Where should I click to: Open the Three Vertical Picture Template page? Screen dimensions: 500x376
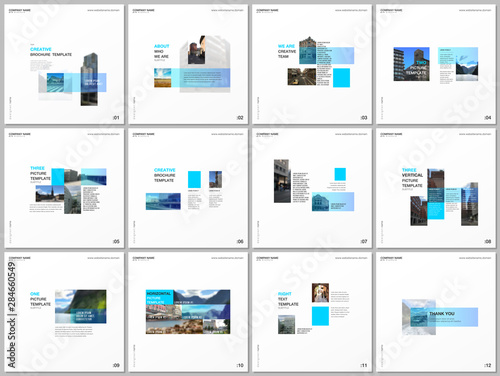(436, 188)
